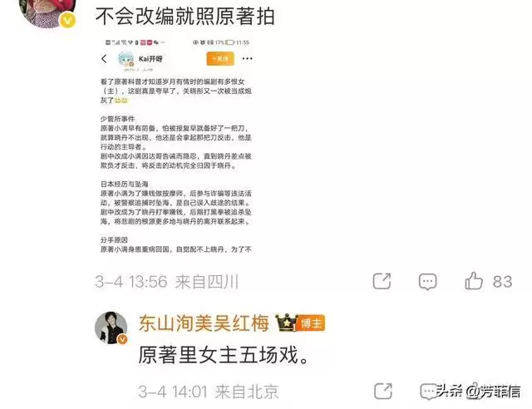
Task: Select reply text 原著里女主五场戏
Action: click(224, 355)
